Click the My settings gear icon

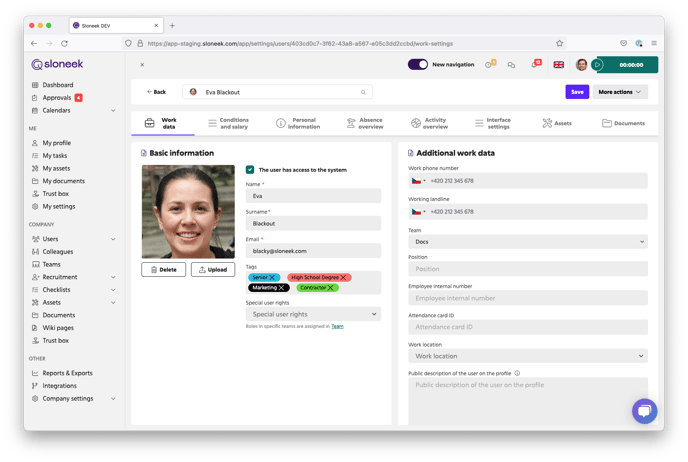[35, 206]
